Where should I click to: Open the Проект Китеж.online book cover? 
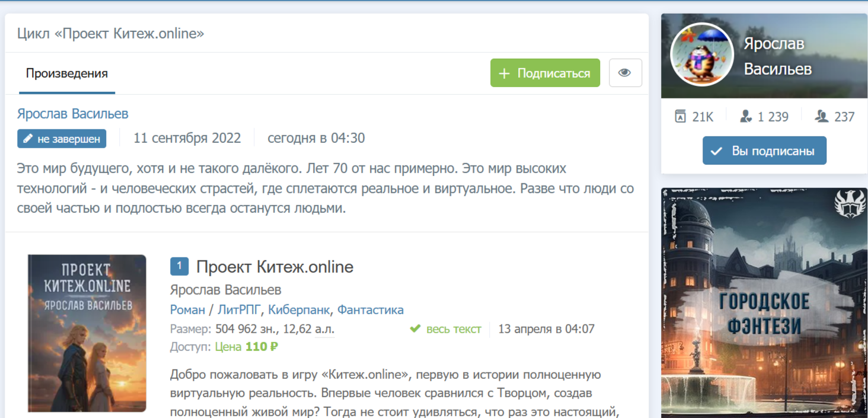click(x=87, y=333)
